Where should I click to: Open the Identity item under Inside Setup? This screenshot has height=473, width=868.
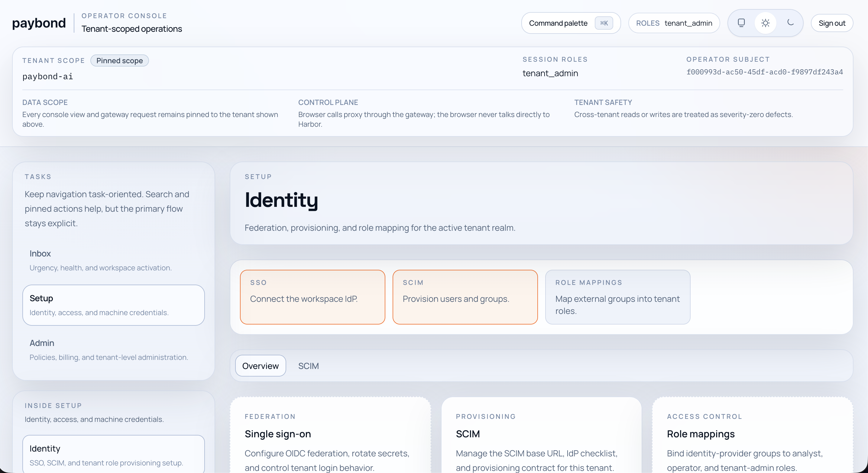(x=113, y=455)
